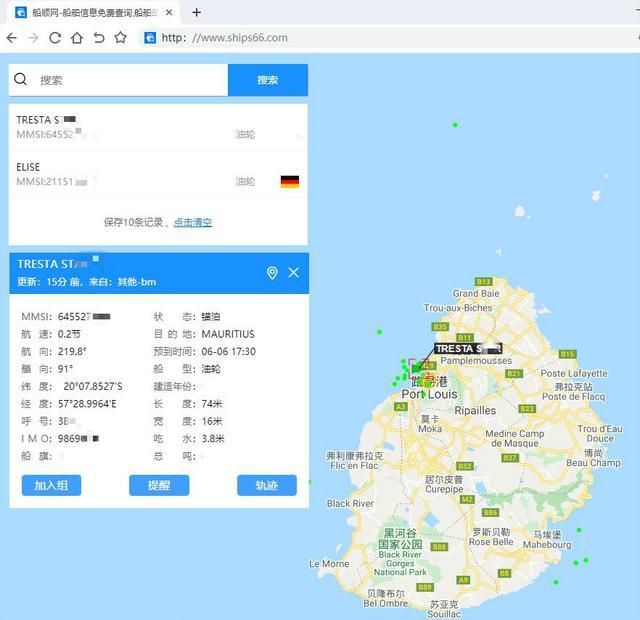Click the 点击清空 clear history link
The image size is (640, 620).
point(193,222)
